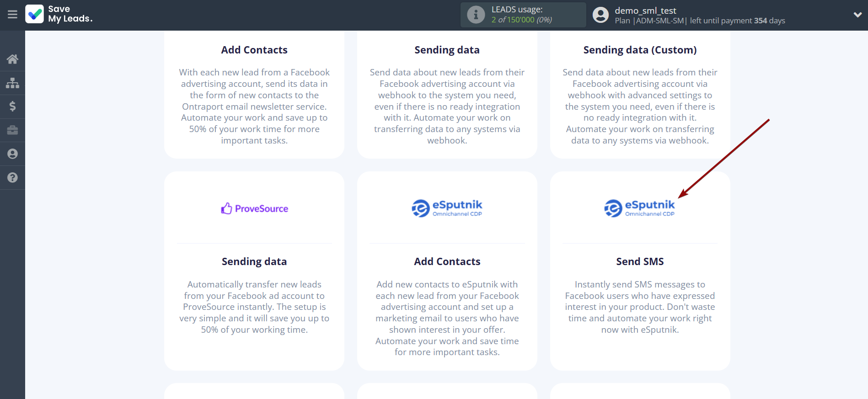Open the hamburger menu
The image size is (868, 399).
click(x=12, y=15)
